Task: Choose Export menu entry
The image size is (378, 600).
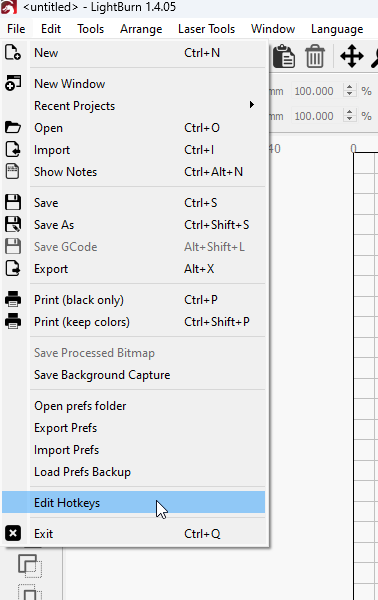Action: (134, 269)
